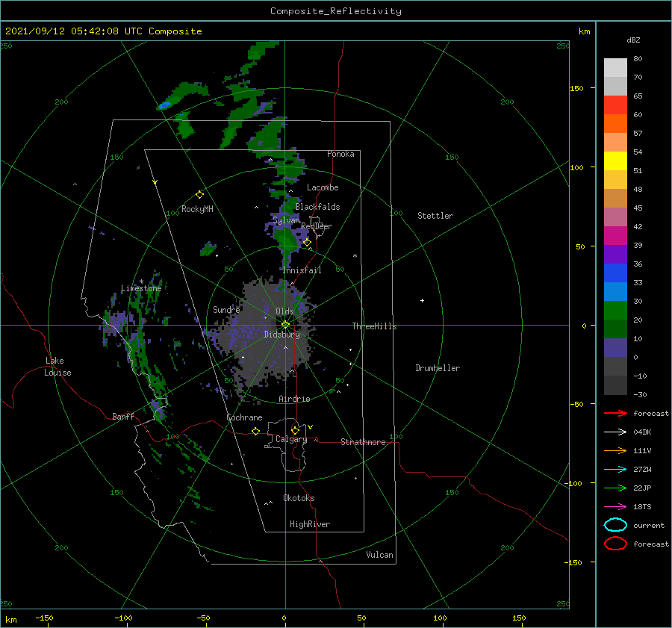Click the Cochrane label

point(244,417)
